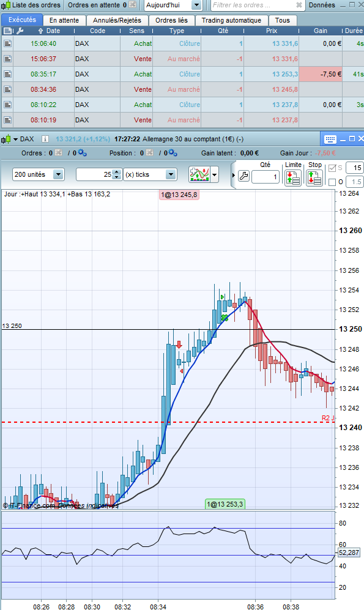The image size is (364, 610).
Task: Click the Liste des ordres title
Action: click(36, 5)
